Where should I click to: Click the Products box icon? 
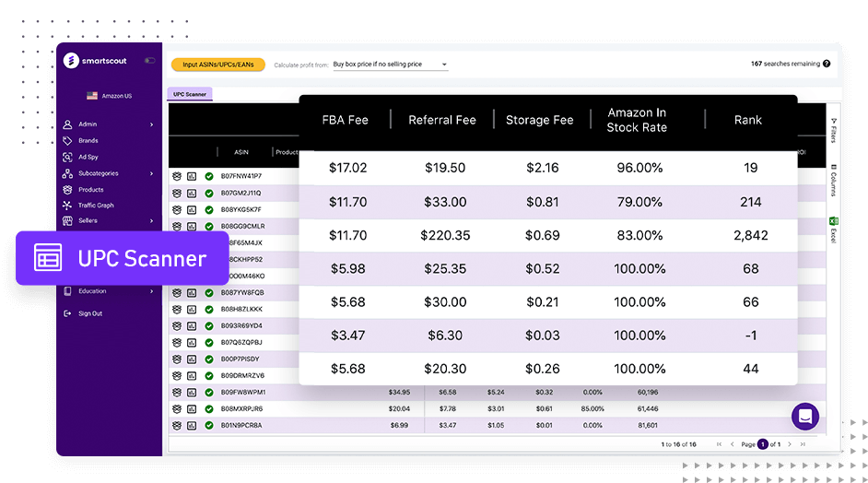pos(67,190)
